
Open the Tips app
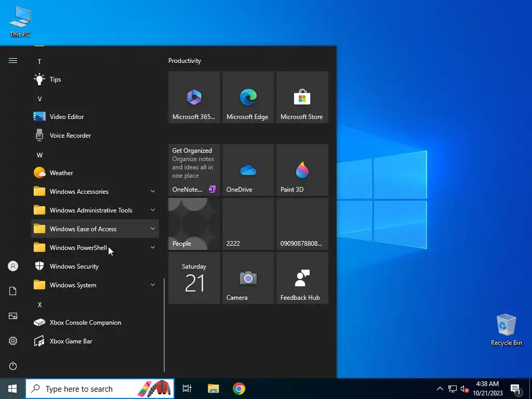coord(95,79)
